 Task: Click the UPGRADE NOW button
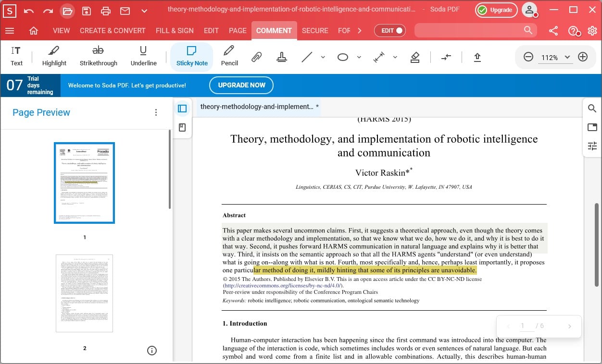(241, 85)
